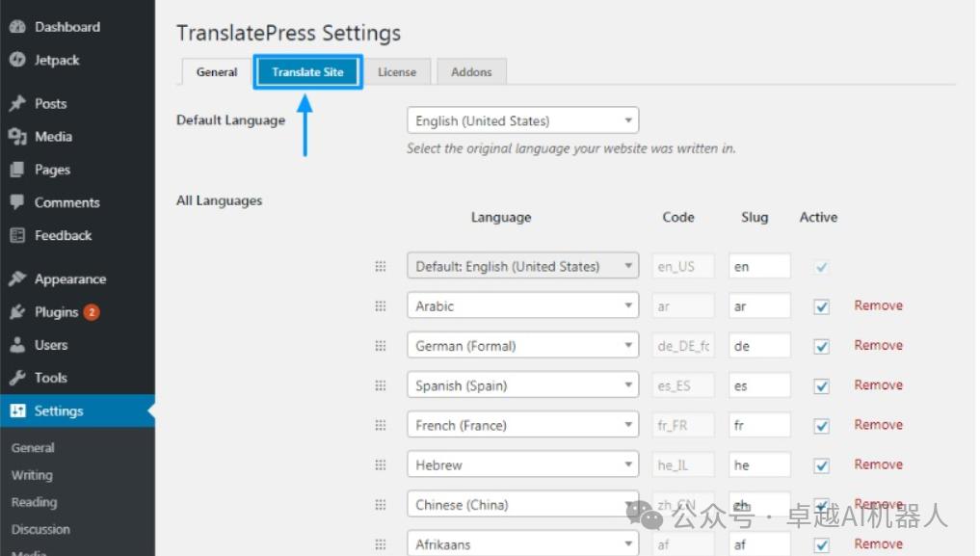Click the Spanish slug field containing es
980x556 pixels.
tap(759, 385)
